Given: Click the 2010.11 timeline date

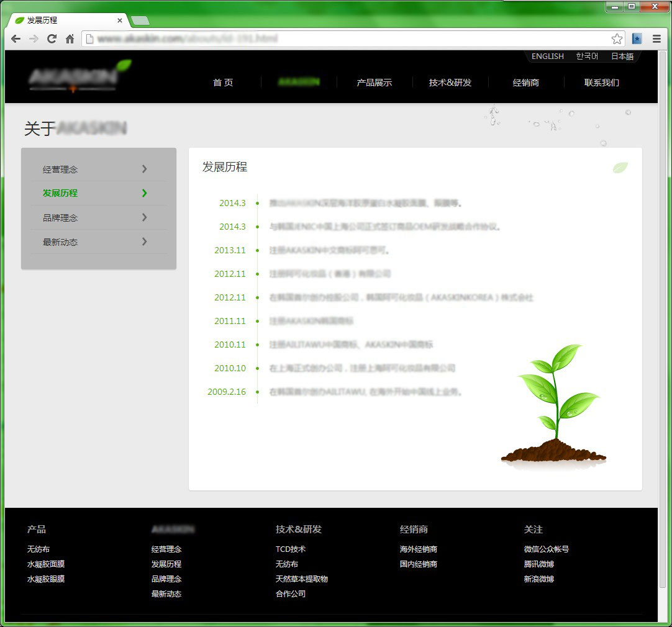Looking at the screenshot, I should tap(230, 345).
